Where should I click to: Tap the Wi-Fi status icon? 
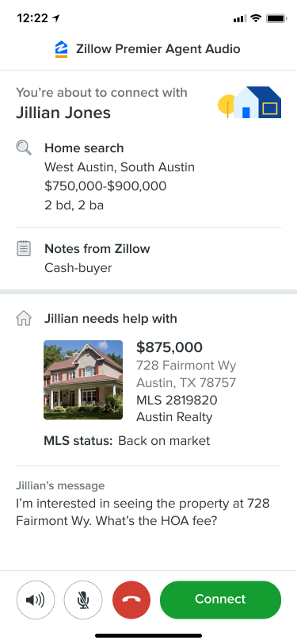pos(256,18)
